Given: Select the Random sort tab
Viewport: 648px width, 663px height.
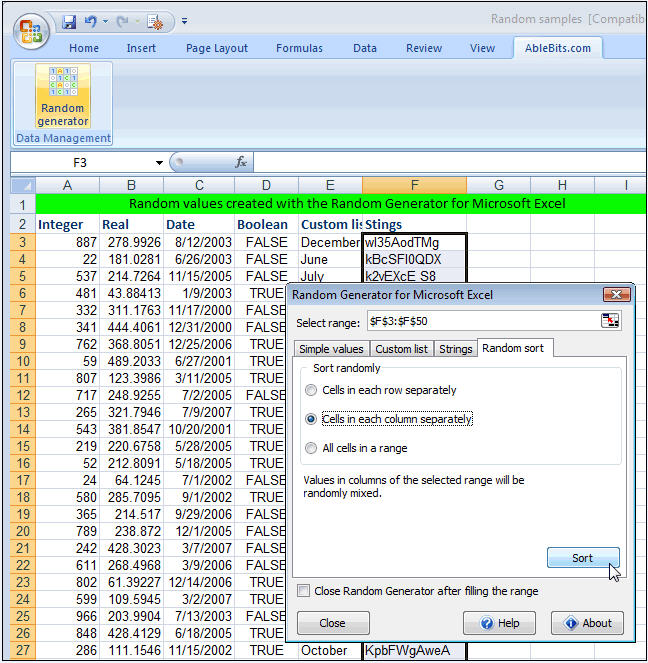Looking at the screenshot, I should (513, 348).
